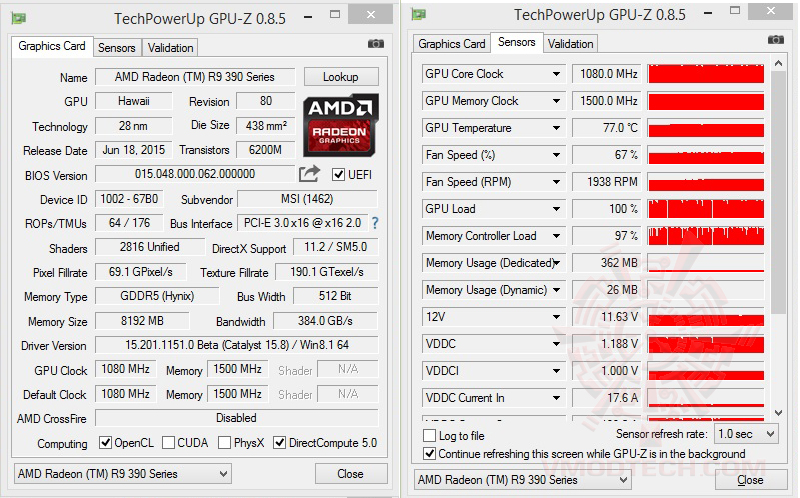
Task: Click the BIOS export share arrow icon
Action: click(x=309, y=174)
